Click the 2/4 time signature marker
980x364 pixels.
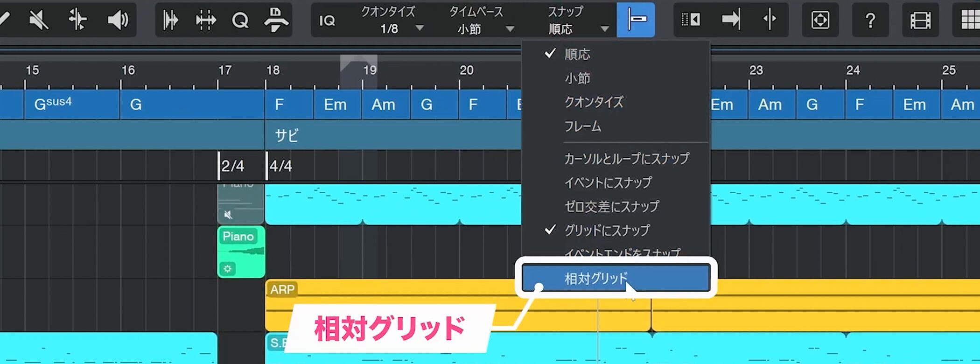232,166
